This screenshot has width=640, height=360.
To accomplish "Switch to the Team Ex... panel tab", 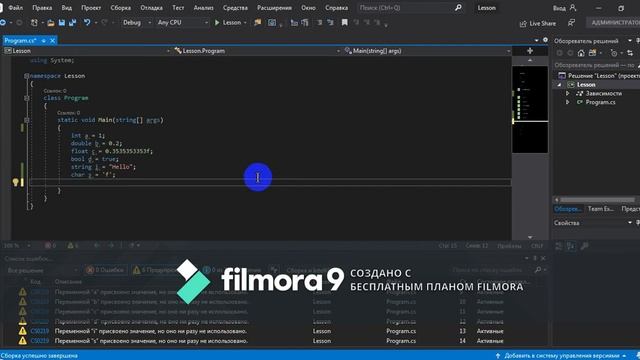I will coord(600,209).
